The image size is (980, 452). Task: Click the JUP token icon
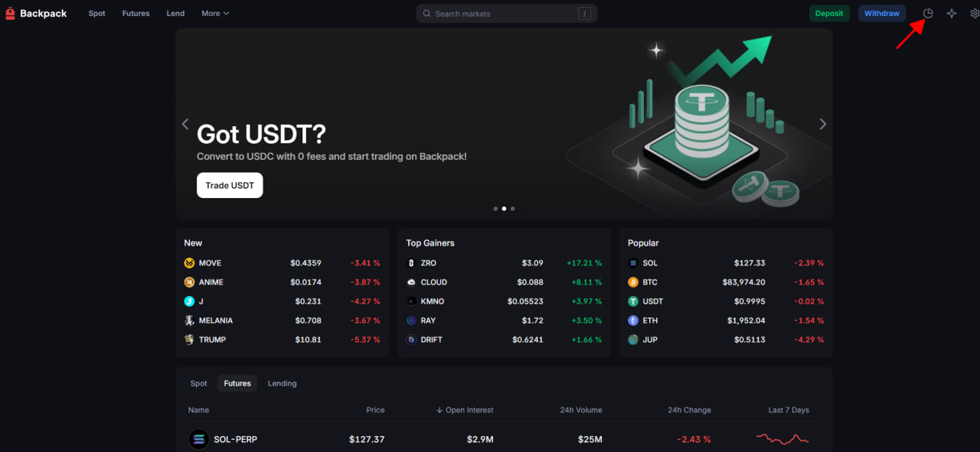pos(633,340)
